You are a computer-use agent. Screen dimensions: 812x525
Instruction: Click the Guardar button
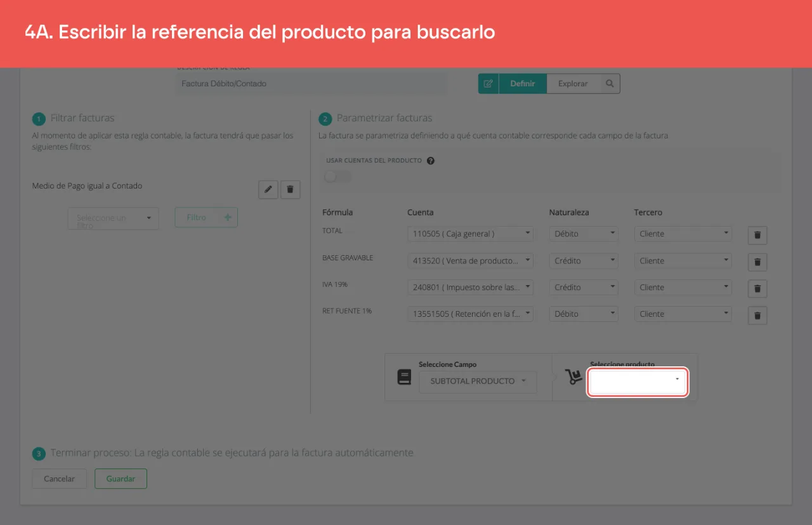(x=121, y=479)
